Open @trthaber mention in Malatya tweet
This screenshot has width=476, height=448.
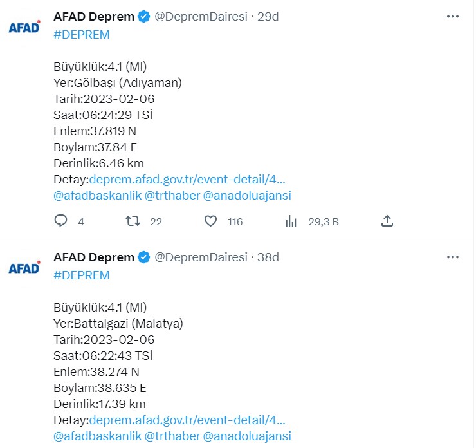coord(172,436)
